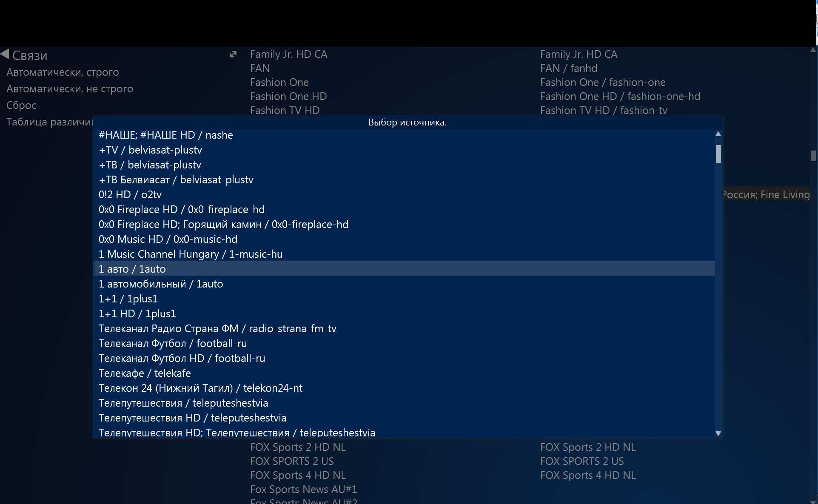Click FAN / fanhd in right column
The image size is (818, 504).
tap(568, 68)
